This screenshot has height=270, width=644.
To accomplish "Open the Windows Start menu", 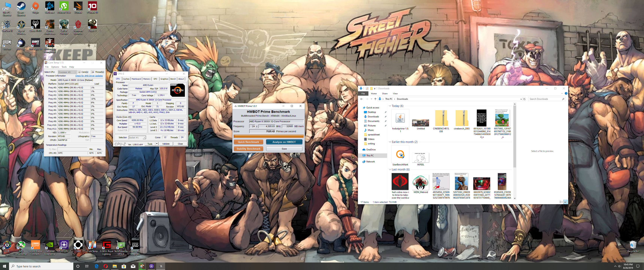I will [4, 266].
